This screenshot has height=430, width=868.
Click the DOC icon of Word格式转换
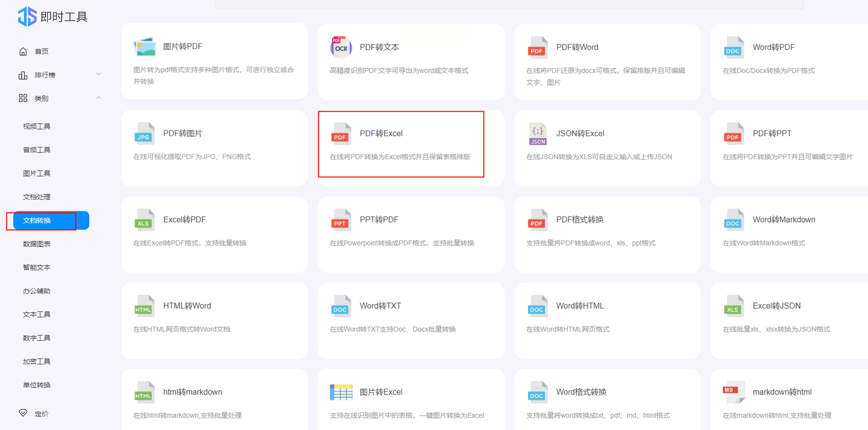[538, 391]
